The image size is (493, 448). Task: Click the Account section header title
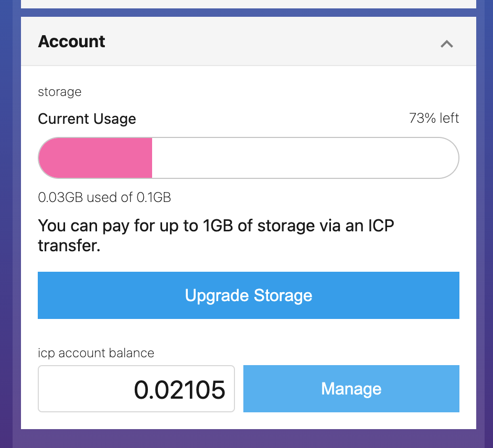coord(72,41)
